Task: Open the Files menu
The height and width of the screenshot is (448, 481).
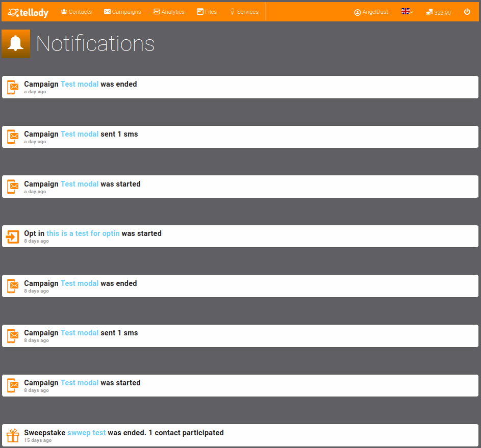Action: pyautogui.click(x=207, y=12)
